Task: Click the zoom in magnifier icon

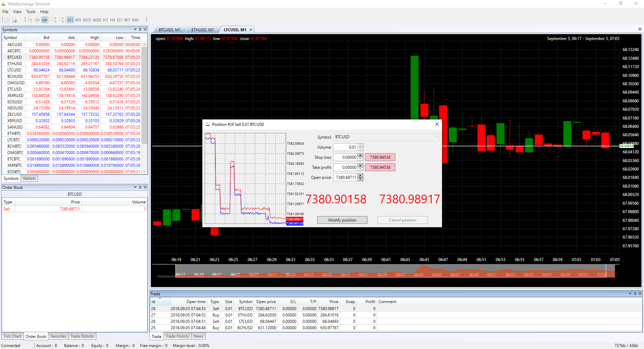Action: point(54,20)
